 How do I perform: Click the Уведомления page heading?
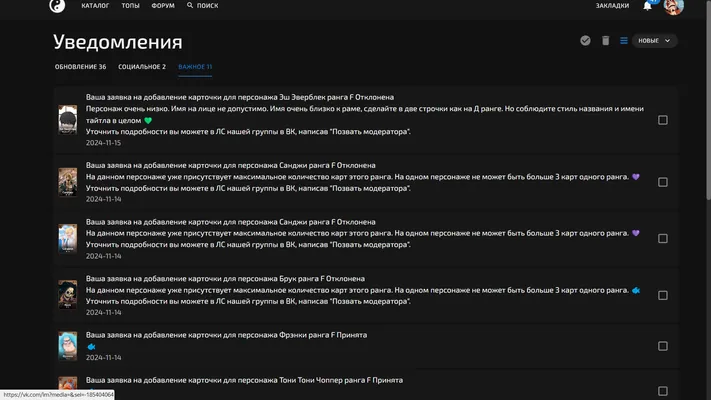point(118,42)
